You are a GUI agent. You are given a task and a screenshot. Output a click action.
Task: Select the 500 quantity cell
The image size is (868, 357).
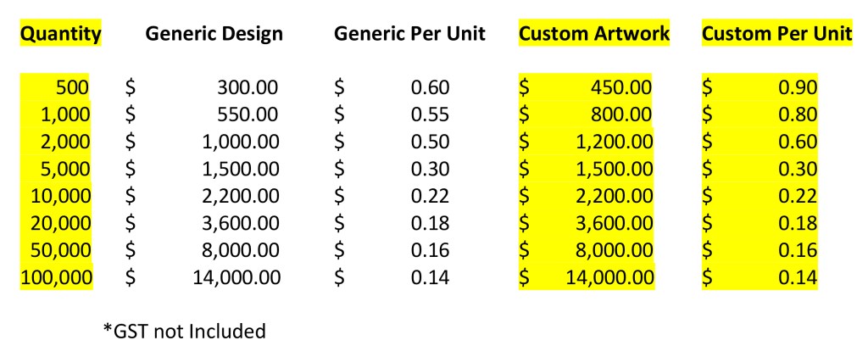pyautogui.click(x=72, y=87)
